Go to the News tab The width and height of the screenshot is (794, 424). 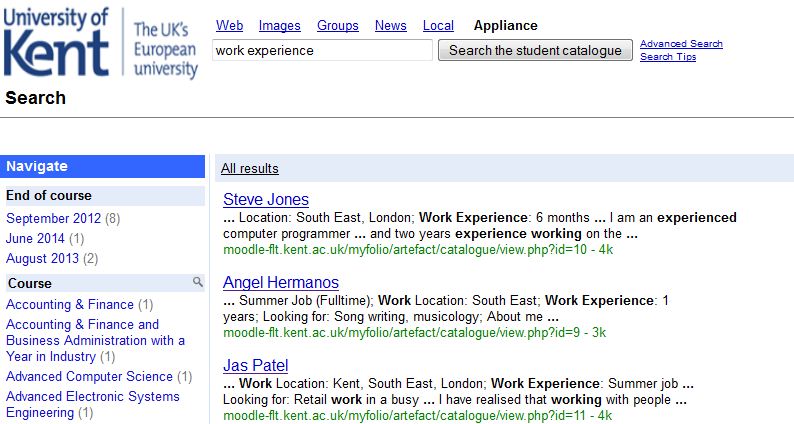pos(391,25)
